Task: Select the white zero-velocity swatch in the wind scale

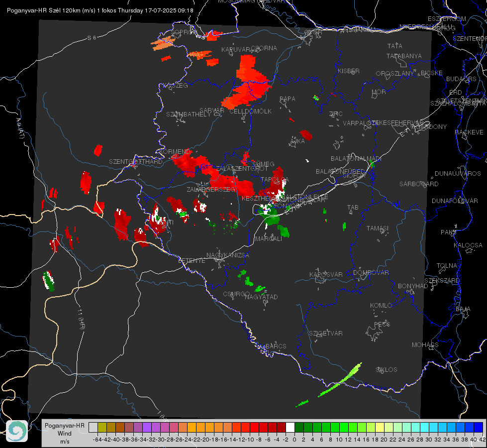Action: point(290,427)
